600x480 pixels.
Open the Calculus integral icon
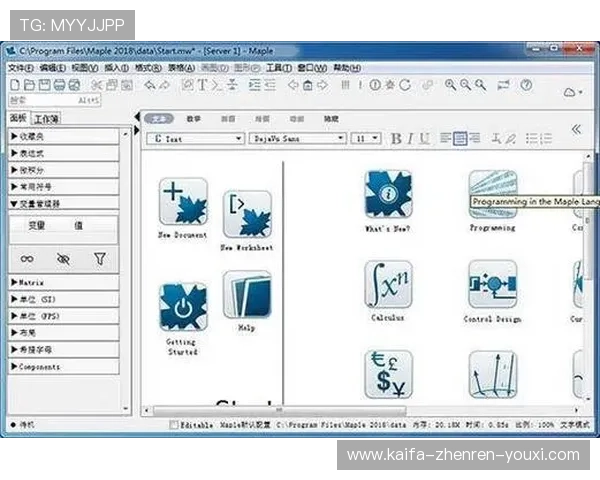(388, 285)
